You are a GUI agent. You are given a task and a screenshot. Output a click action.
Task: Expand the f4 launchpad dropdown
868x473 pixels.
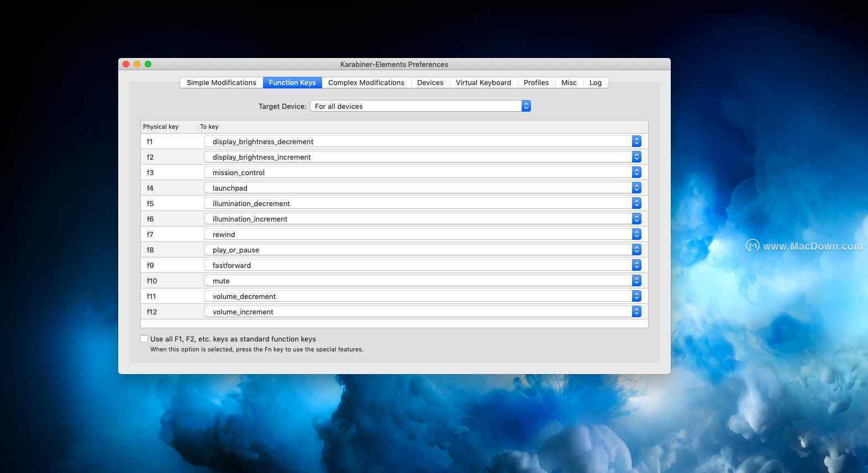pyautogui.click(x=423, y=188)
